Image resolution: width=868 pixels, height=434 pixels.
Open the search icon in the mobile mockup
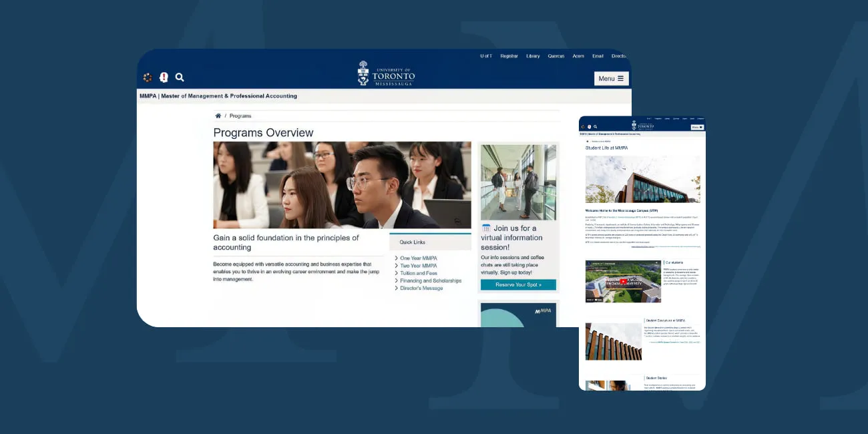tap(596, 126)
